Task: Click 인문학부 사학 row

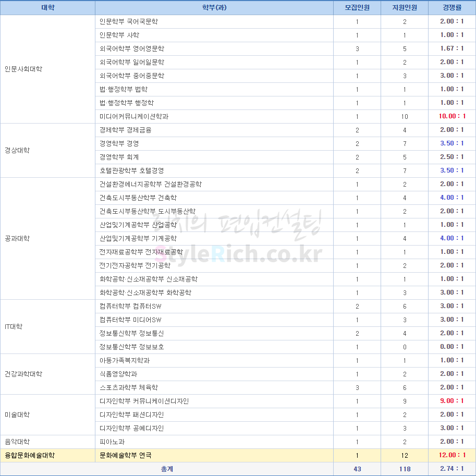Action: coord(285,35)
